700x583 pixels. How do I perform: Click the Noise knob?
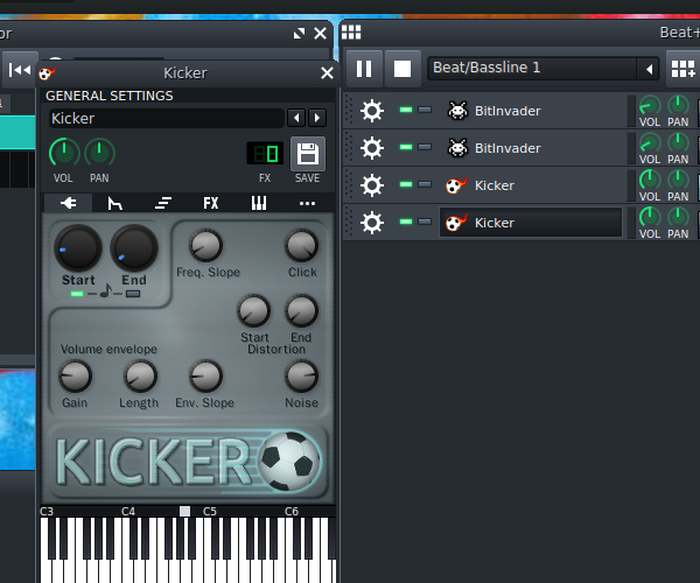pyautogui.click(x=302, y=376)
